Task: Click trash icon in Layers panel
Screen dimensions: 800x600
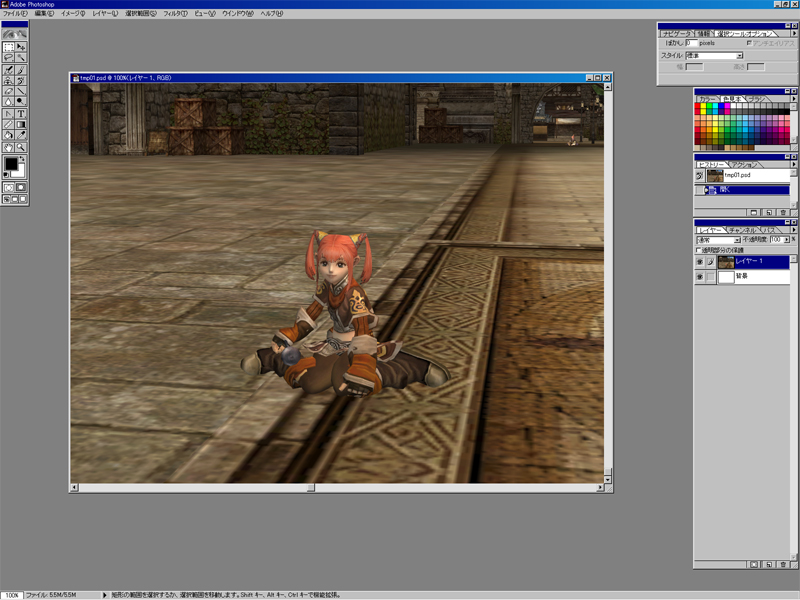Action: click(x=782, y=565)
